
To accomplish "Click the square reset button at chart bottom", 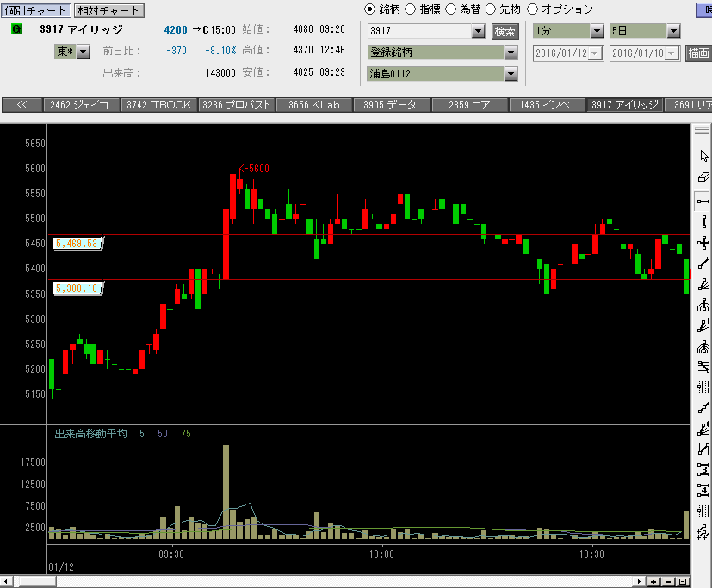I will pyautogui.click(x=683, y=582).
